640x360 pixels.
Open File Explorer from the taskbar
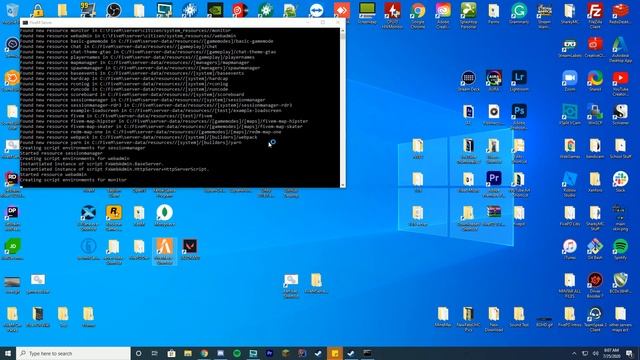click(x=188, y=353)
